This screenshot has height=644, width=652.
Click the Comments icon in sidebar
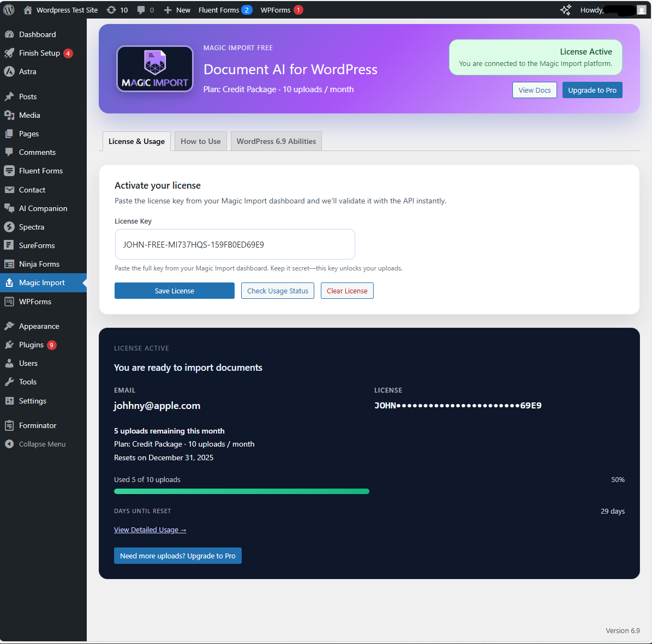tap(9, 152)
